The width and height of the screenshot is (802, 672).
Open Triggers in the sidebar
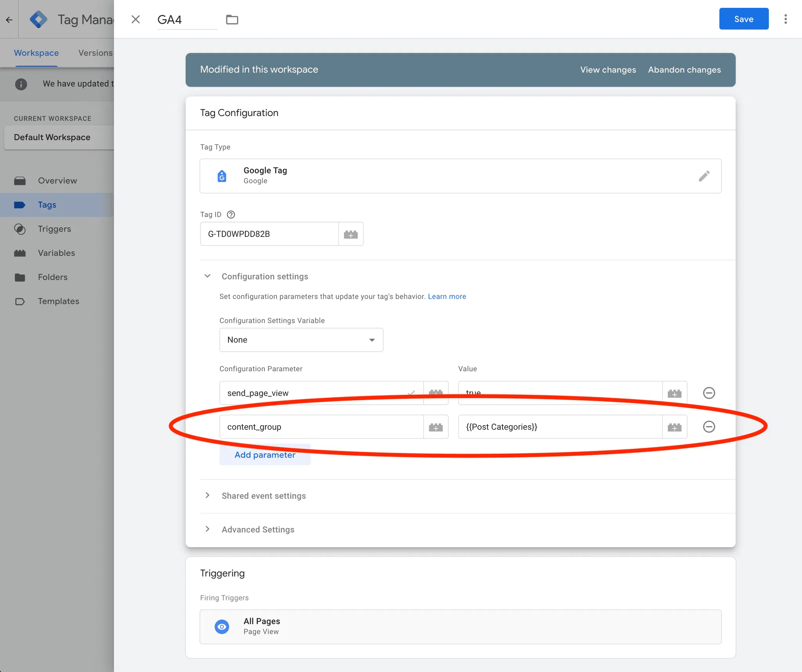tap(54, 229)
